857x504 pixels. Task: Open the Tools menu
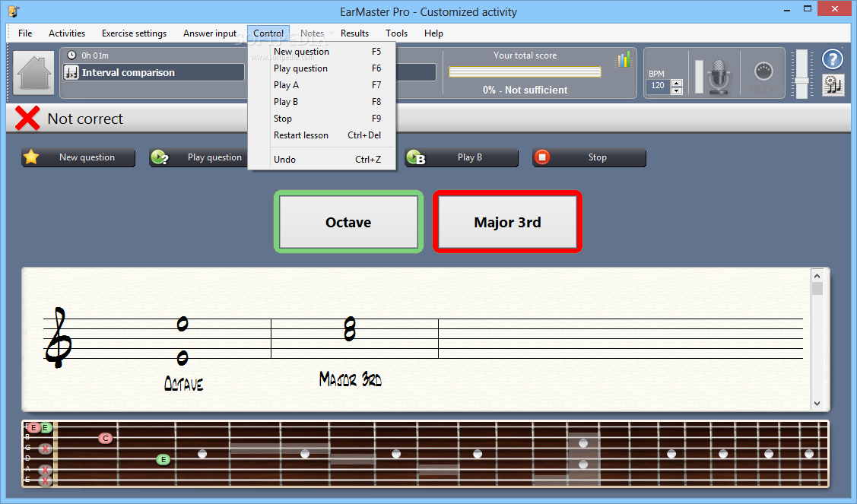pyautogui.click(x=396, y=33)
